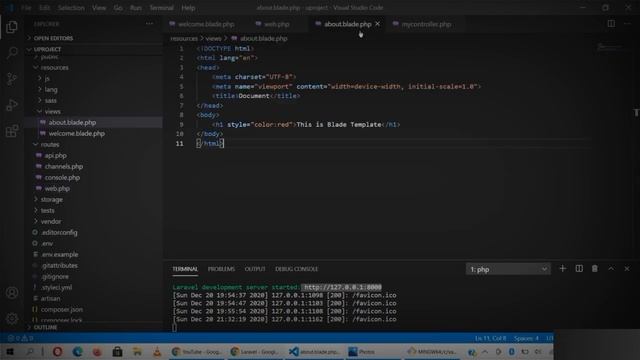Click views breadcrumb segment
Viewport: 640px width, 360px height.
213,38
